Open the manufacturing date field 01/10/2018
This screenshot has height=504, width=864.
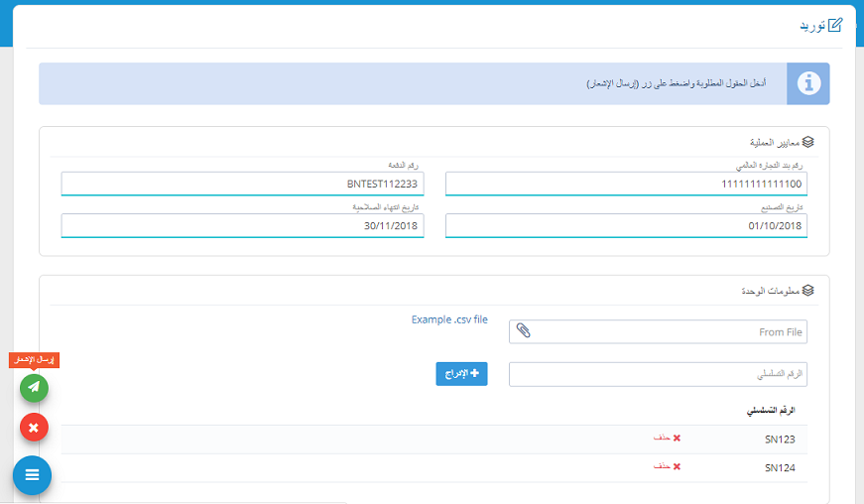tap(626, 225)
